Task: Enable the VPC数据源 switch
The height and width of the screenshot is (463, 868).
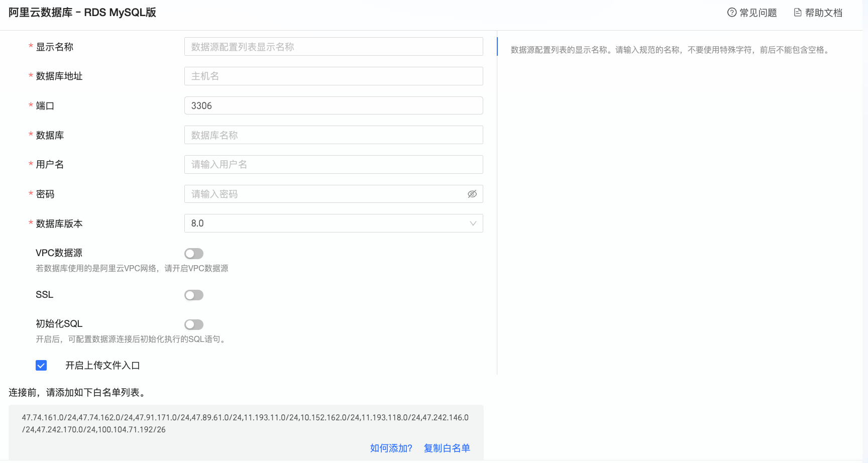Action: pyautogui.click(x=194, y=254)
